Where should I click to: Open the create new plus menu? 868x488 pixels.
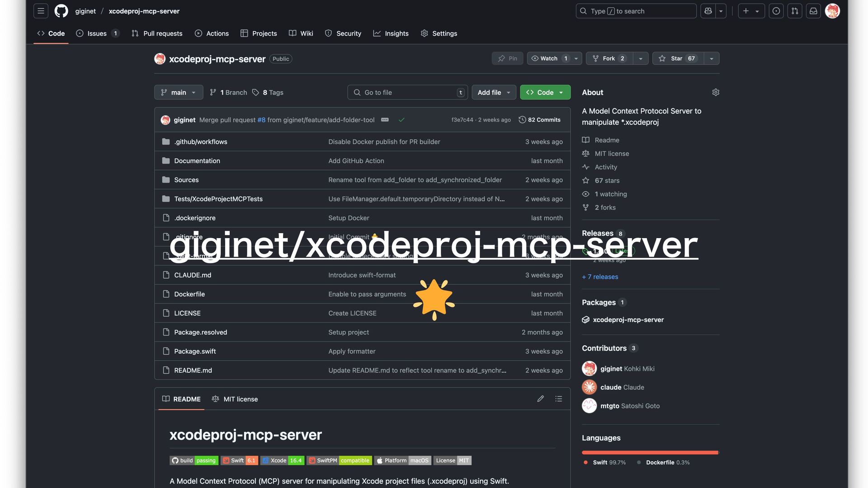click(x=751, y=11)
